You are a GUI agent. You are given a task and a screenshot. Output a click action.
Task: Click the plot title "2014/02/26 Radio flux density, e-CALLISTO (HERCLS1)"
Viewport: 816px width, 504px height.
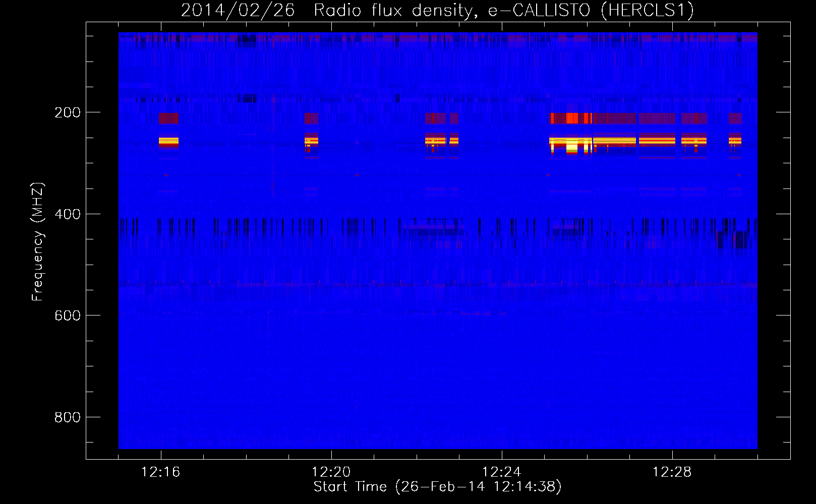[x=437, y=10]
